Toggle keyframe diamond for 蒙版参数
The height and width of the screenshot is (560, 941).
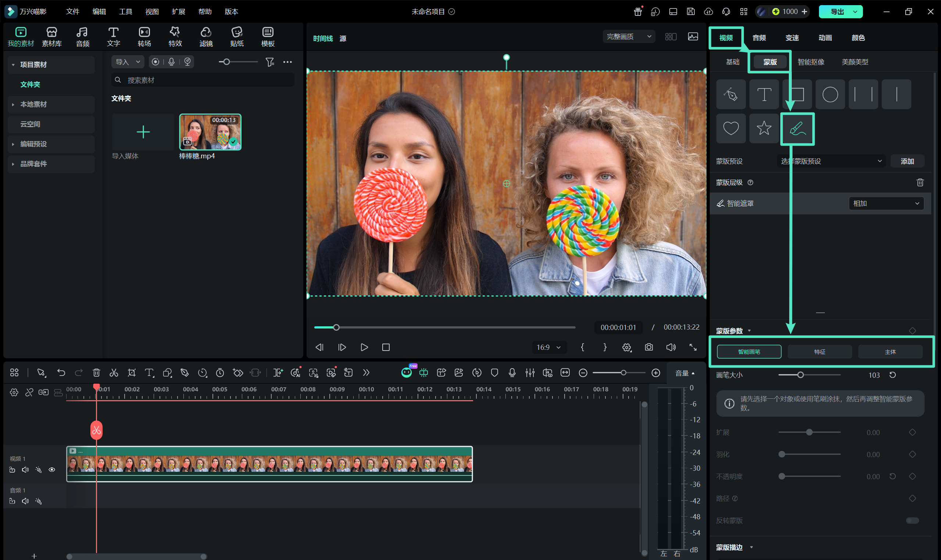click(912, 331)
